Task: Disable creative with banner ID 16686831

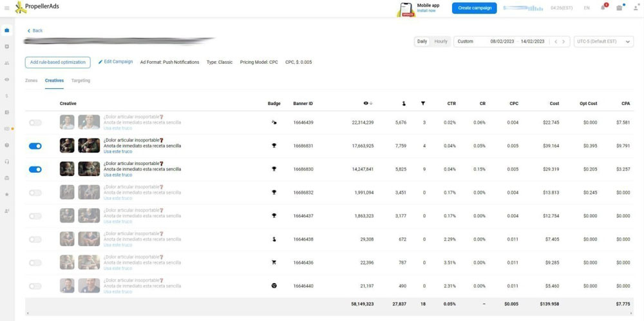Action: click(x=35, y=146)
